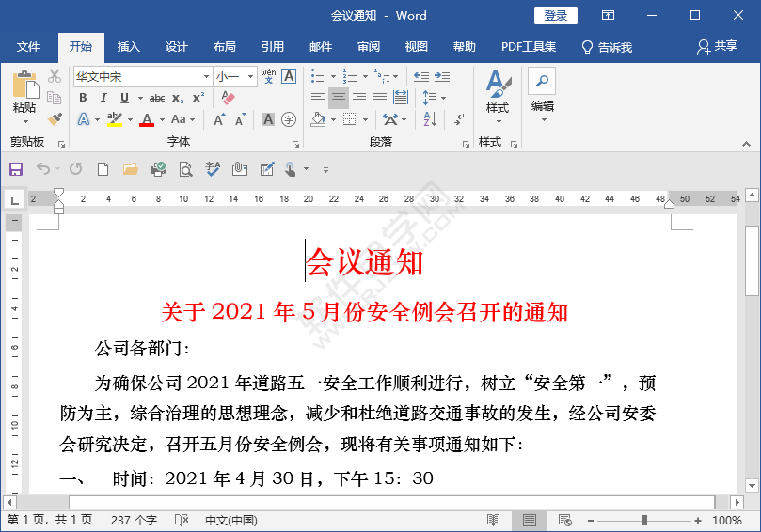
Task: Insert enclosed character 字 icon
Action: [289, 119]
